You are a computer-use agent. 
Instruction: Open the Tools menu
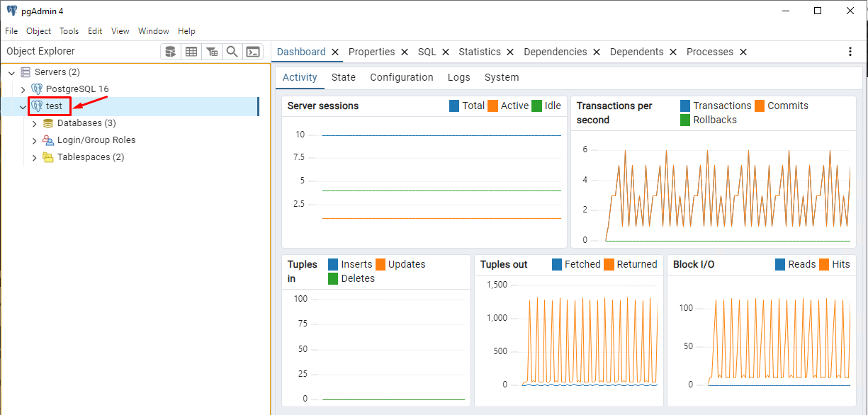click(69, 31)
